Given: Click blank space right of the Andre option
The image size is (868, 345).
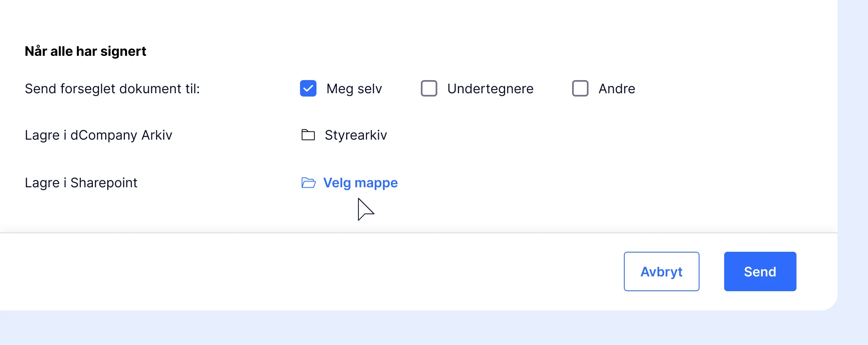Looking at the screenshot, I should pos(732,89).
